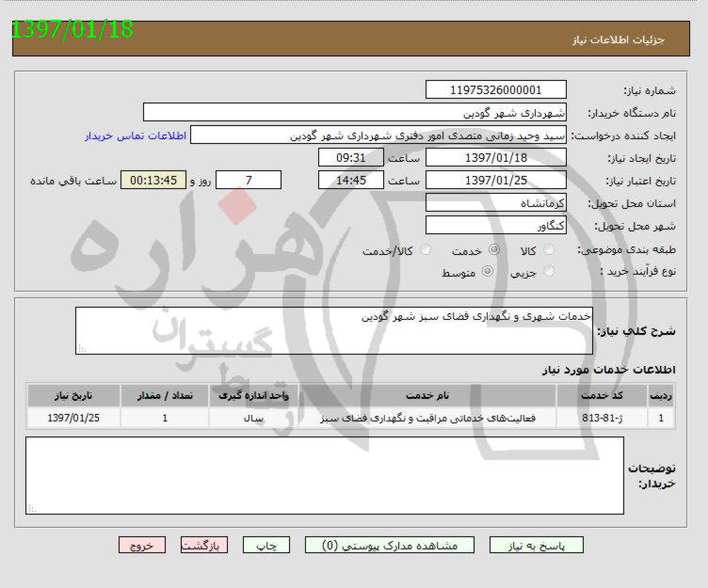Click مشاهده مدارک پیوستی (0) button
Screen dimensions: 708x588
pos(390,545)
